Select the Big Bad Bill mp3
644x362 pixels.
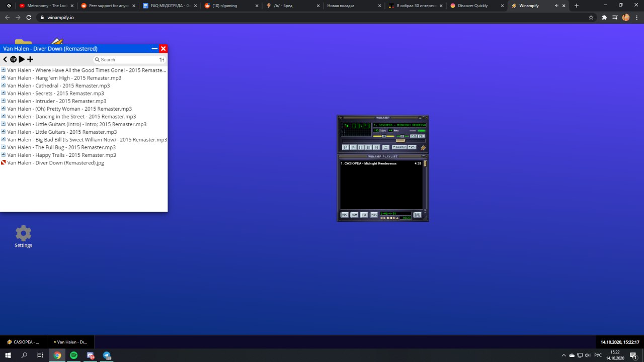point(84,139)
